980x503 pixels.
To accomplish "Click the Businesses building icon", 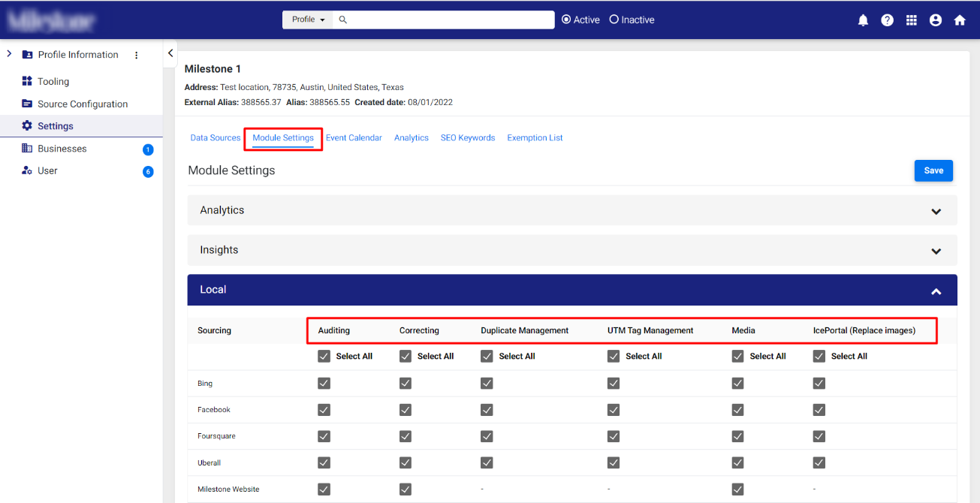I will click(27, 148).
